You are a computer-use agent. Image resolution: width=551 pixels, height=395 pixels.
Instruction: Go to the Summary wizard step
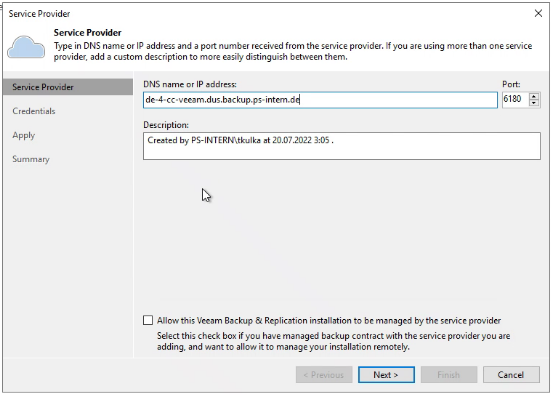[x=31, y=159]
